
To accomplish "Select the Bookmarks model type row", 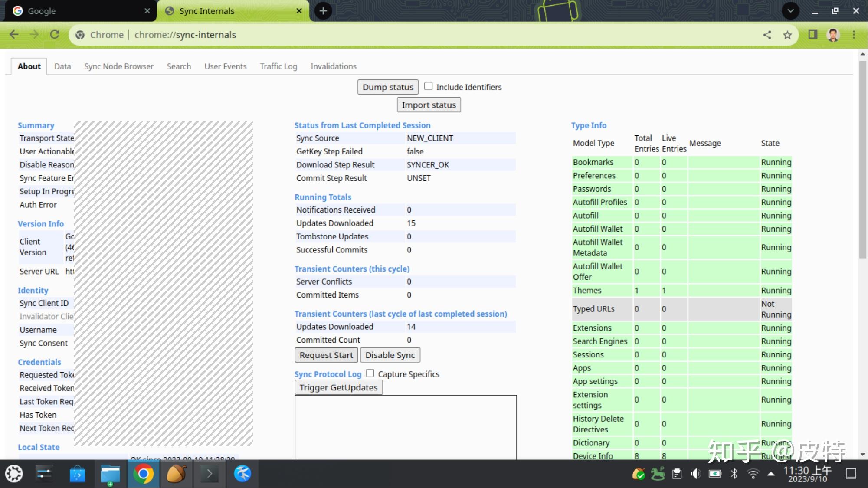I will 682,162.
